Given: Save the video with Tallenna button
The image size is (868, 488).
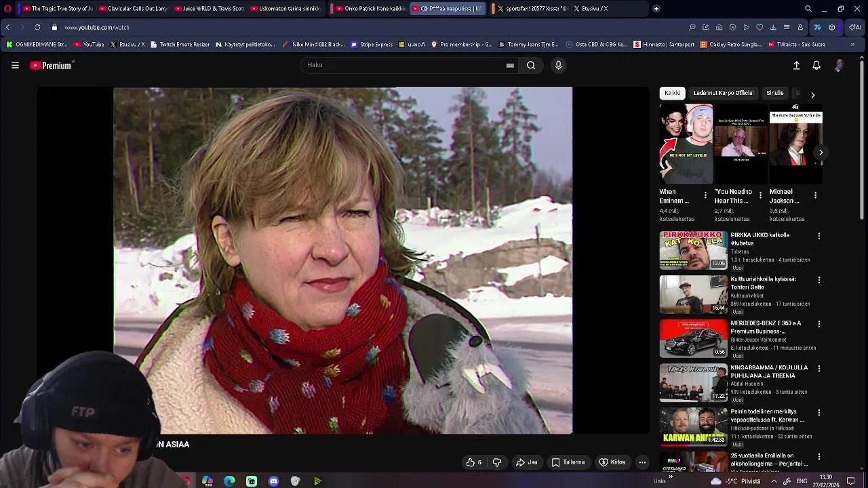Looking at the screenshot, I should click(x=568, y=462).
